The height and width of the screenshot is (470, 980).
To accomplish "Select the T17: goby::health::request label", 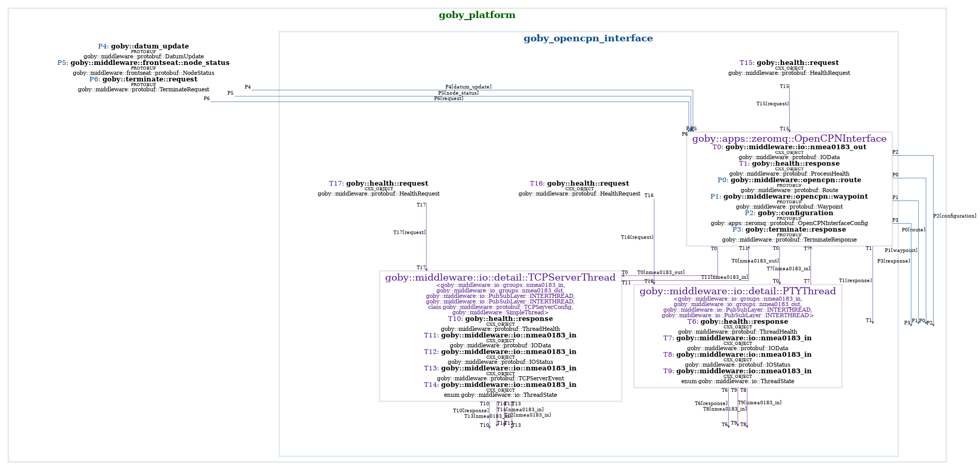I will pos(379,183).
